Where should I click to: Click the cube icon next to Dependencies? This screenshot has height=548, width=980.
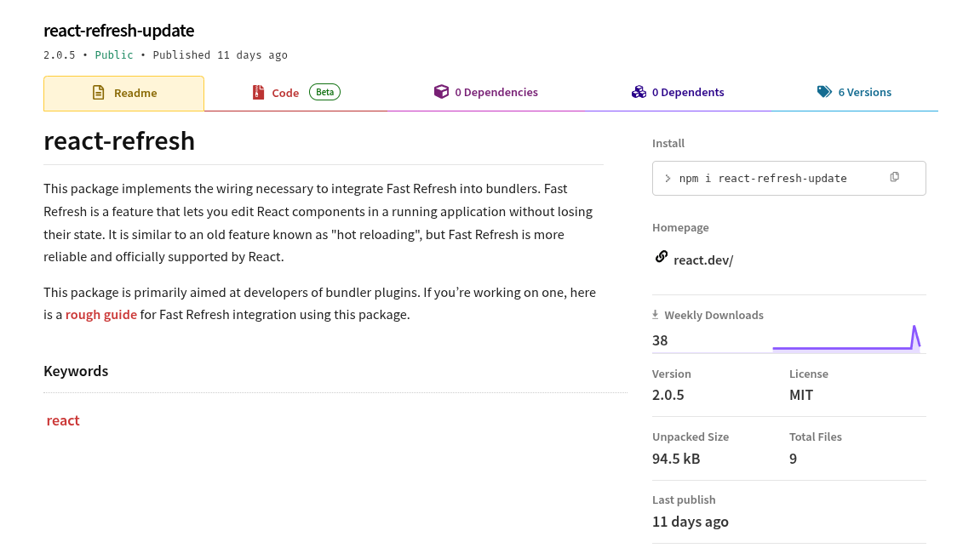point(441,91)
